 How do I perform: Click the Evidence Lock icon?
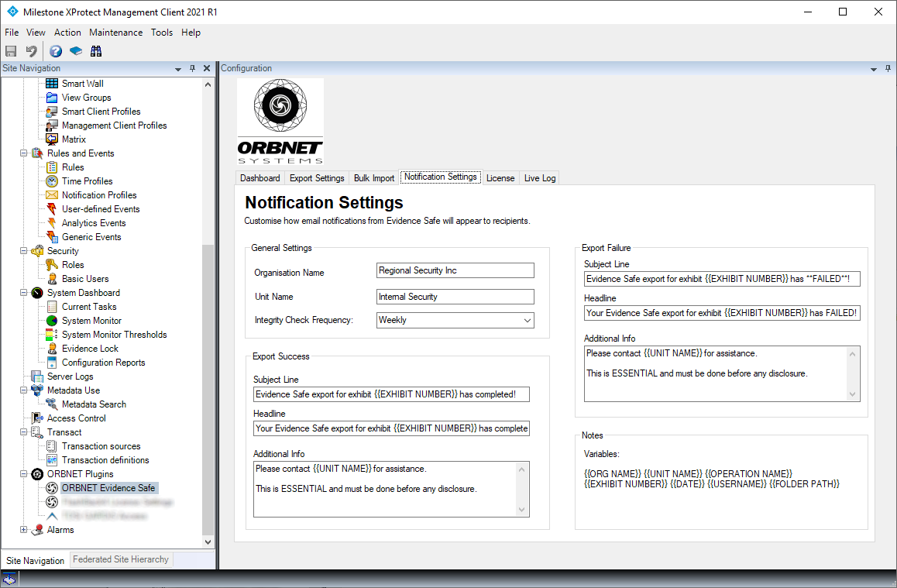(52, 349)
